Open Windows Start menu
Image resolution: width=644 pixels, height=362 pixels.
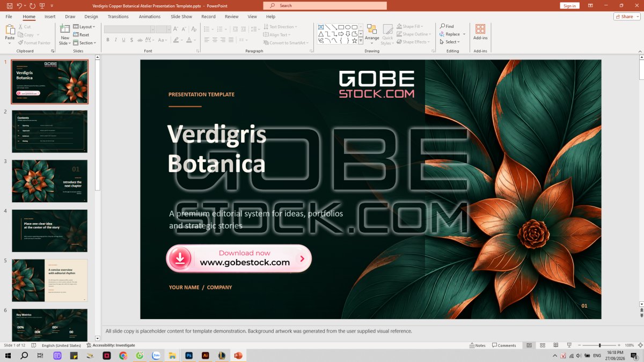point(8,356)
